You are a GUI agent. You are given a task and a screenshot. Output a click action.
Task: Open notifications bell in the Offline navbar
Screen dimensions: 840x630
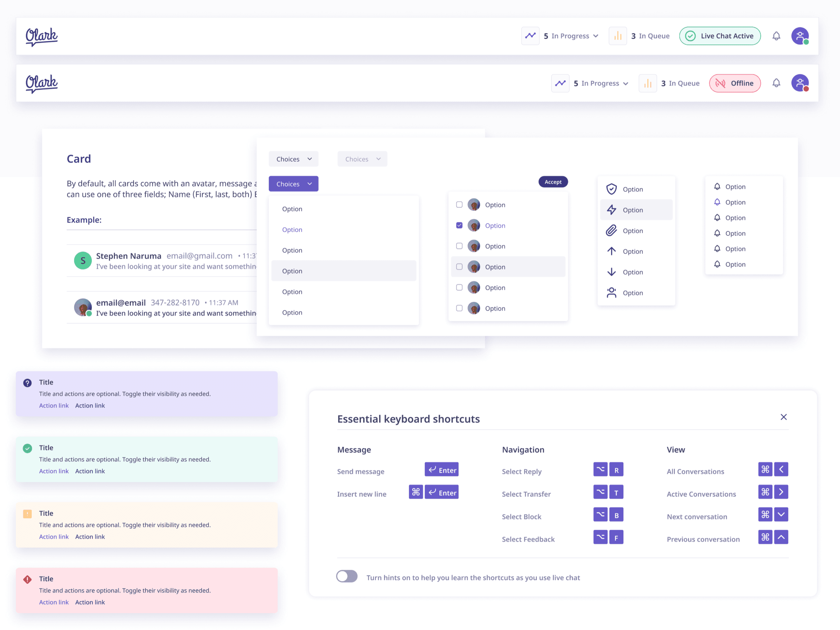point(776,83)
